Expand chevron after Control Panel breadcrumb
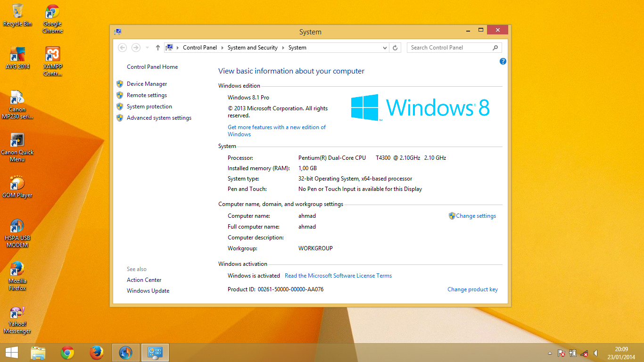Screen dimensions: 644x362 click(222, 48)
